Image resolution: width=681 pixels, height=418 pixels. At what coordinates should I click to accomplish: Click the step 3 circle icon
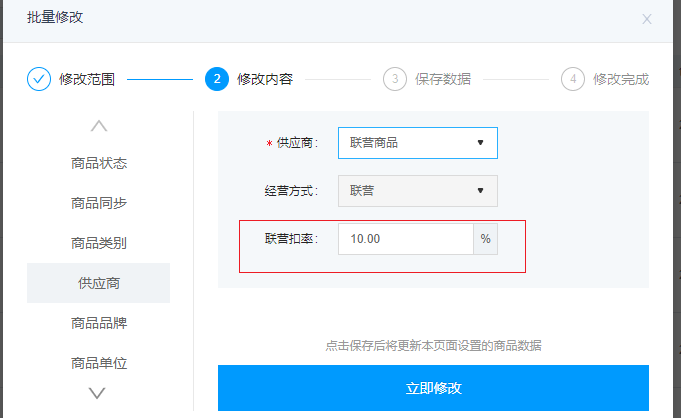pos(395,79)
